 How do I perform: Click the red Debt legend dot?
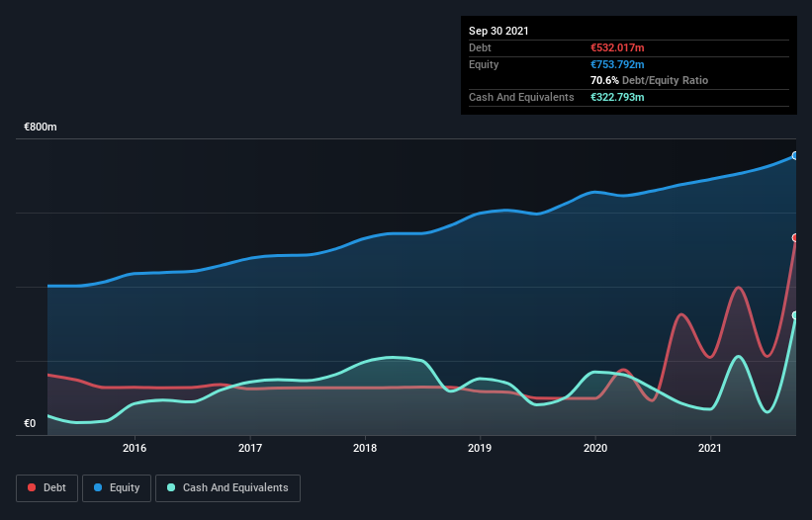point(32,487)
